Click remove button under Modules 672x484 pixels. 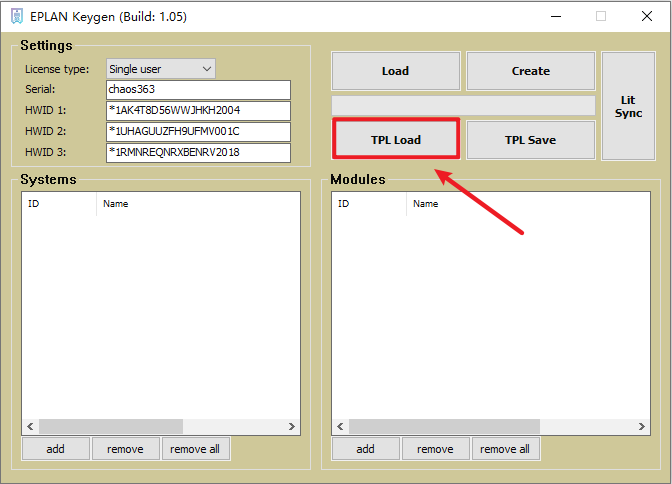pos(435,449)
